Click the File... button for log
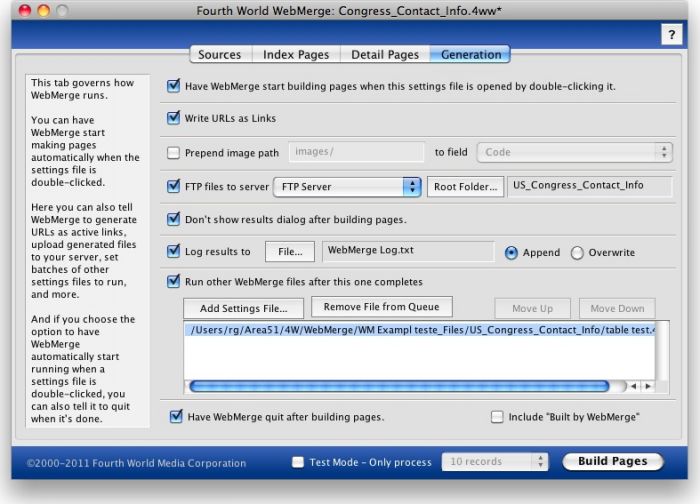Screen dimensions: 700x504 click(x=290, y=252)
